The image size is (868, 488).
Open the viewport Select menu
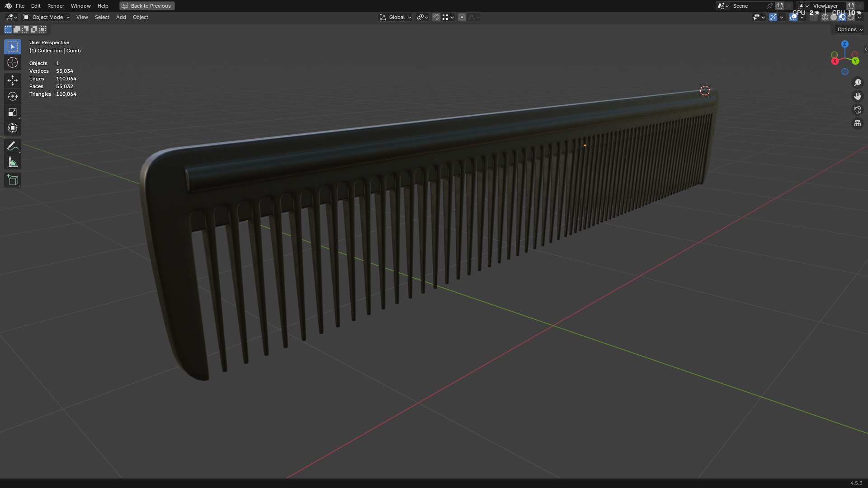click(x=102, y=17)
